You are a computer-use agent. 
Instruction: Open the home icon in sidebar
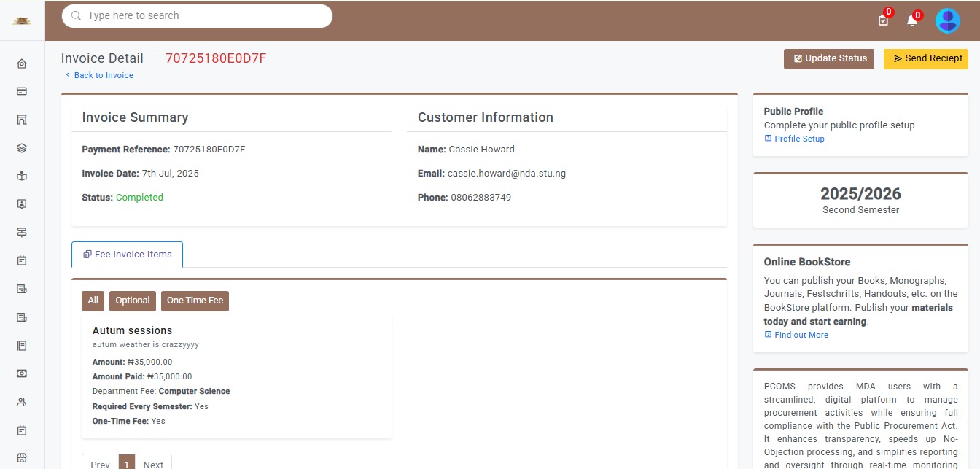tap(22, 63)
